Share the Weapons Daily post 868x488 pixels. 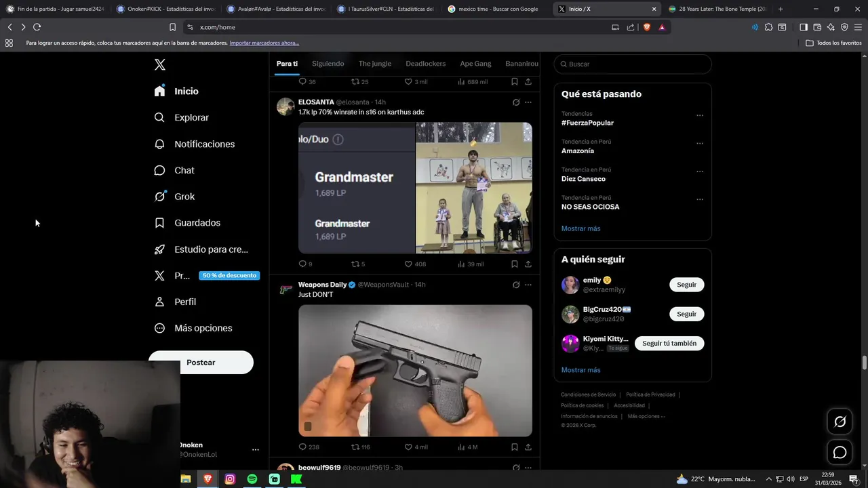pyautogui.click(x=528, y=447)
